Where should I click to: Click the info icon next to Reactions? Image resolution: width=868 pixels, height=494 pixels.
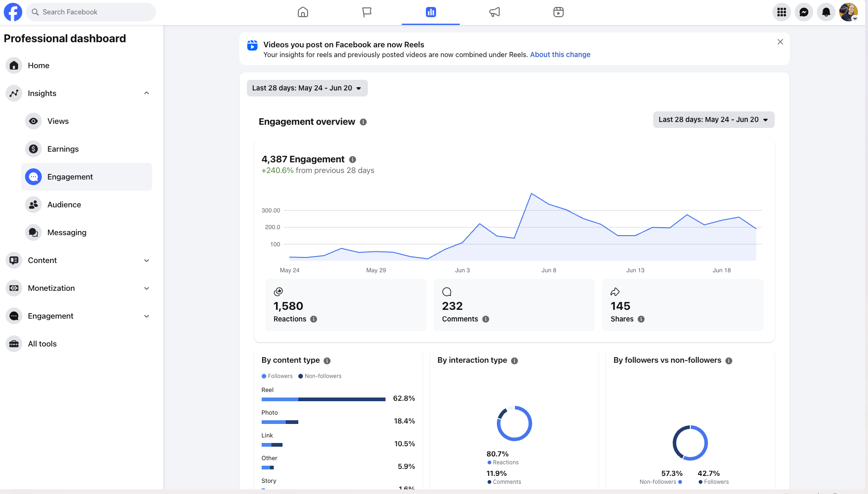[314, 319]
